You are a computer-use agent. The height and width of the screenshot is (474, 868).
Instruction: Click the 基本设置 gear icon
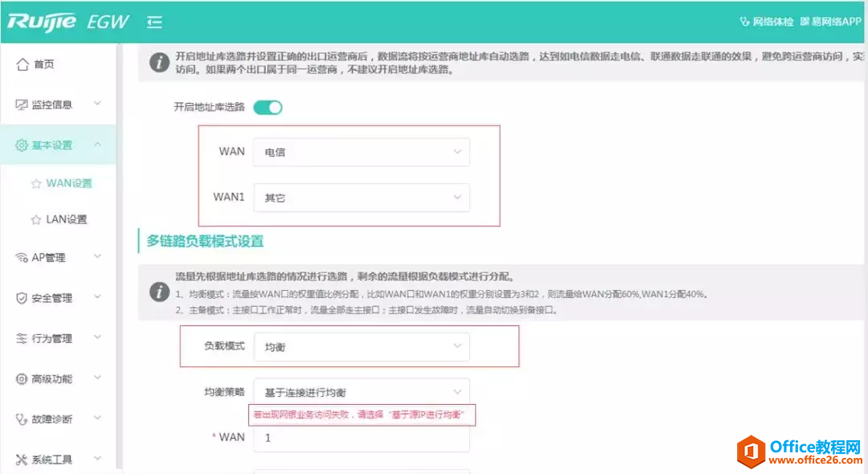click(22, 145)
